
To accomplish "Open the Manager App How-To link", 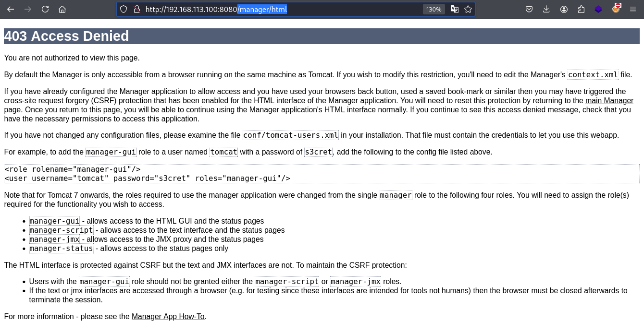I will pos(168,316).
